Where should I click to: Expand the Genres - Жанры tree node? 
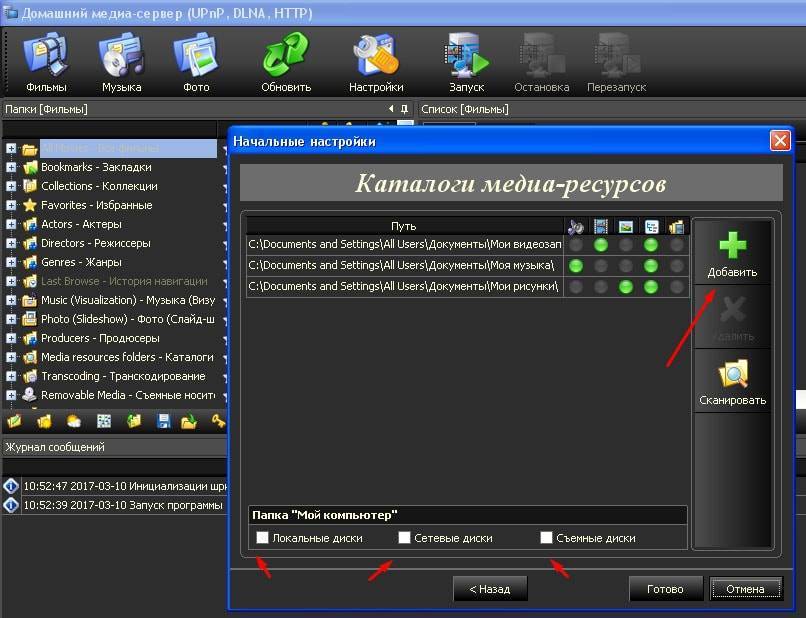(x=11, y=262)
